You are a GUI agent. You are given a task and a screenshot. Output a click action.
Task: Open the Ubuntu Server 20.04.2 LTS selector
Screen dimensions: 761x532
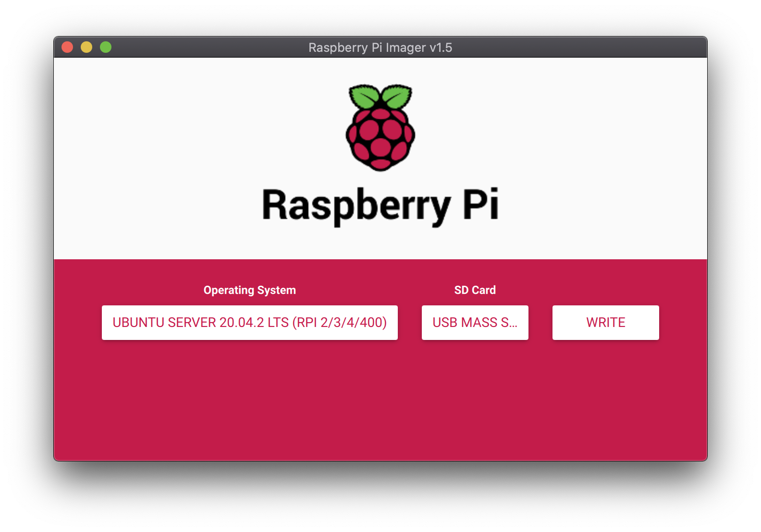[249, 323]
